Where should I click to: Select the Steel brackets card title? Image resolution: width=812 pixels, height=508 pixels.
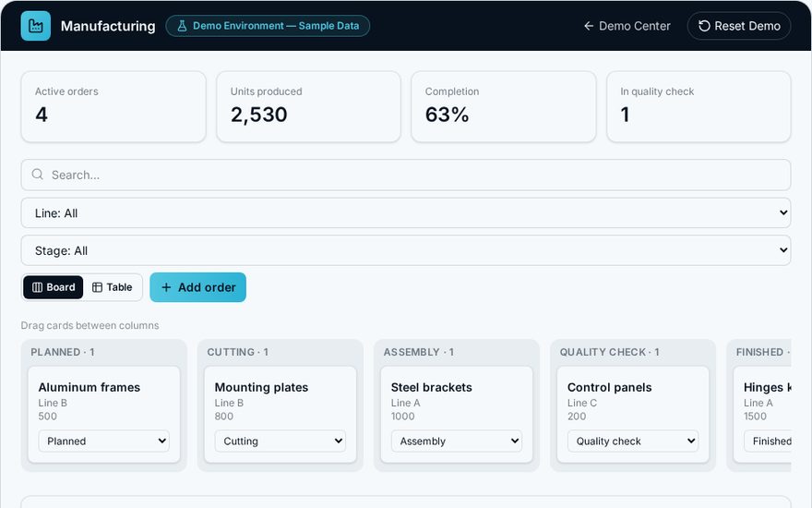pyautogui.click(x=432, y=387)
